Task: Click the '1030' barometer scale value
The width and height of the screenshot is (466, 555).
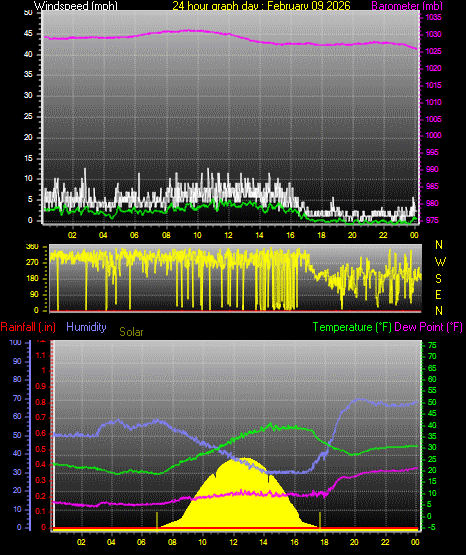Action: point(433,34)
